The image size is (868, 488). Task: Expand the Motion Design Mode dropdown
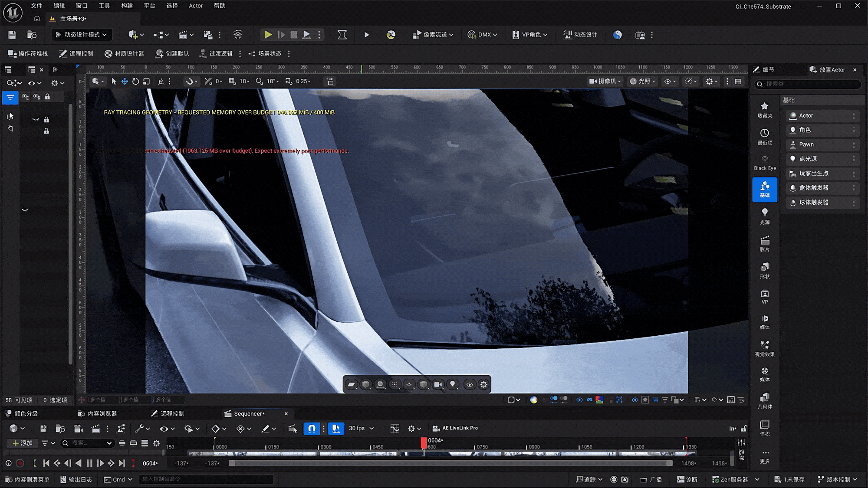tap(82, 35)
